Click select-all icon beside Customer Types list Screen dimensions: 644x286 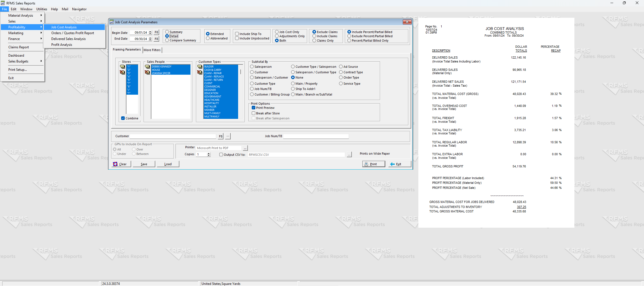tap(200, 67)
